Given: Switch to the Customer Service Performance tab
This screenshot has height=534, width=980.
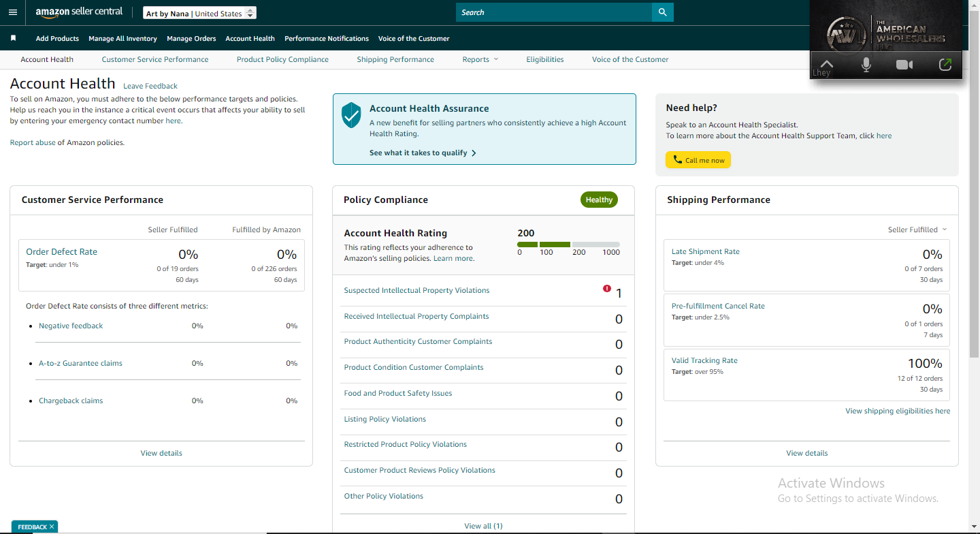Looking at the screenshot, I should coord(155,59).
